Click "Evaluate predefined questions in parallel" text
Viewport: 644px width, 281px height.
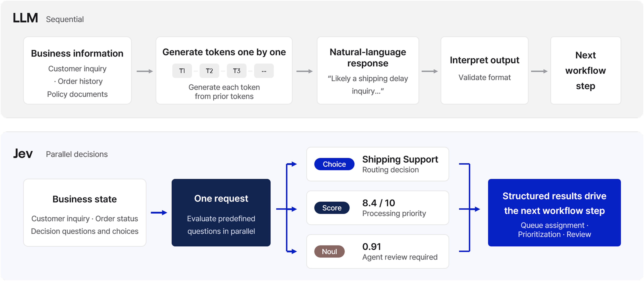coord(221,225)
